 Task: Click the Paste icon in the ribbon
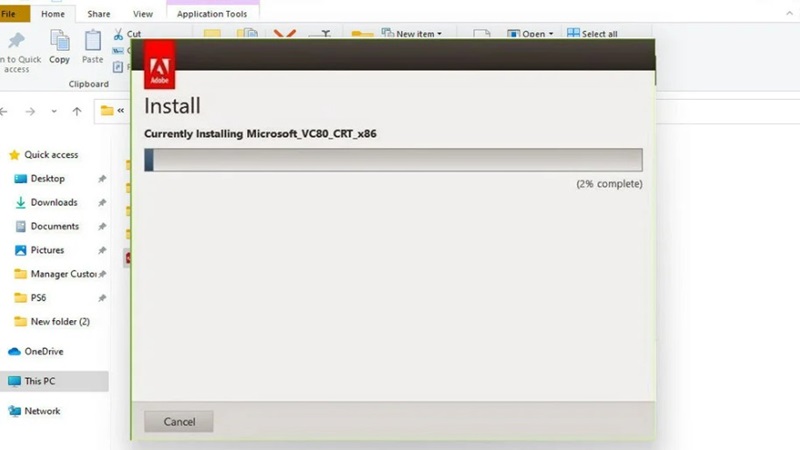(x=92, y=42)
